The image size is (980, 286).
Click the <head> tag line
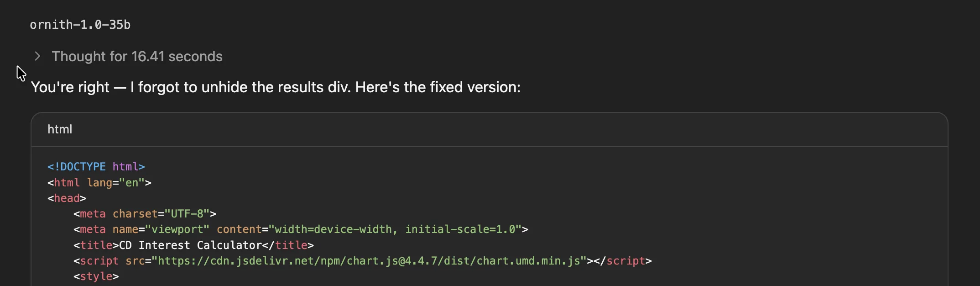tap(67, 198)
